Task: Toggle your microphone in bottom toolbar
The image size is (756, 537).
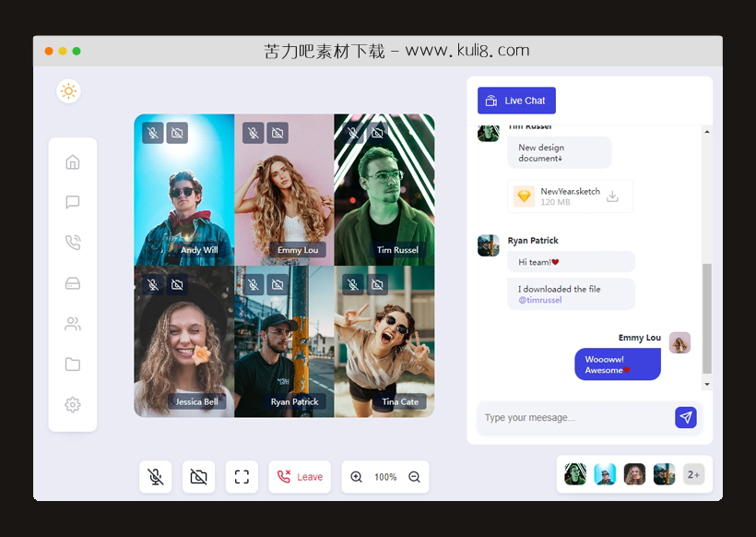Action: 156,477
